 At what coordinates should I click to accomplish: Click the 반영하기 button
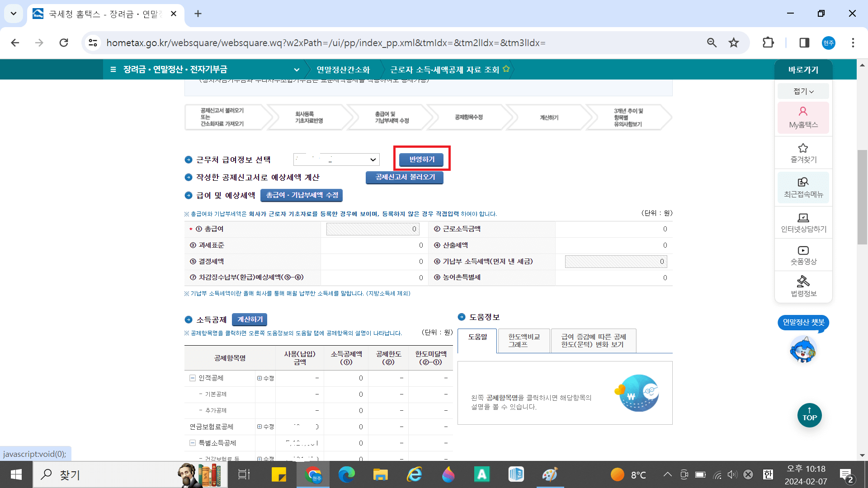click(421, 160)
